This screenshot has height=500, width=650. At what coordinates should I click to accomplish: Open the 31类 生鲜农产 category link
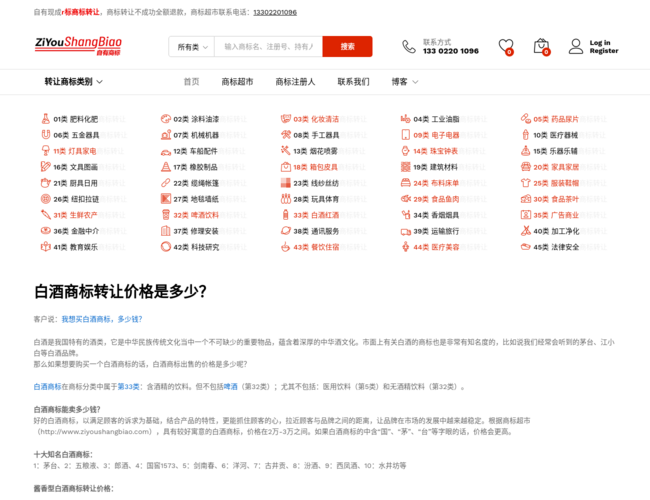75,215
